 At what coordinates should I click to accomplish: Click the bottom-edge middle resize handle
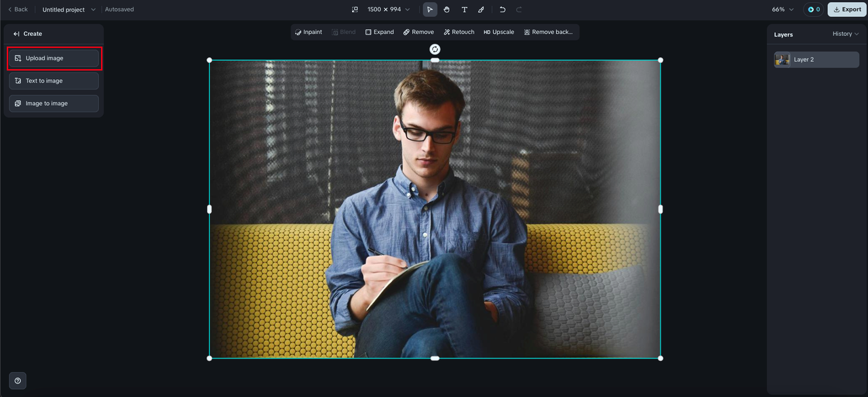tap(435, 358)
